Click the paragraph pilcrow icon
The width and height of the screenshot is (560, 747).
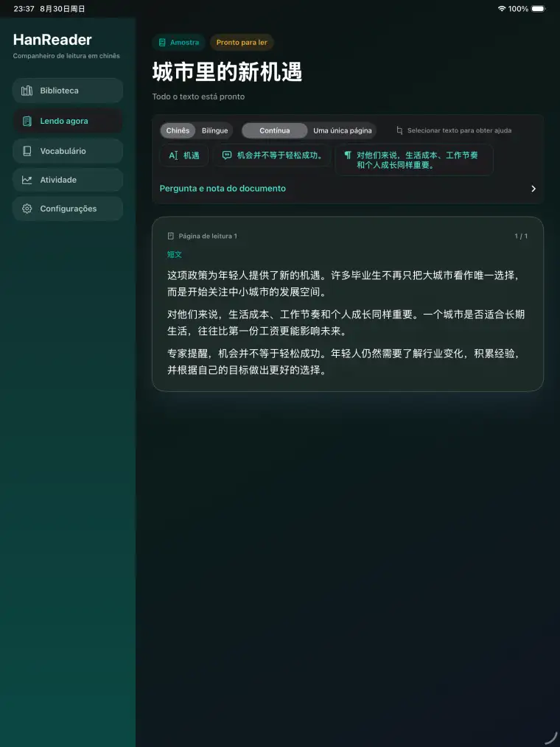[x=348, y=155]
